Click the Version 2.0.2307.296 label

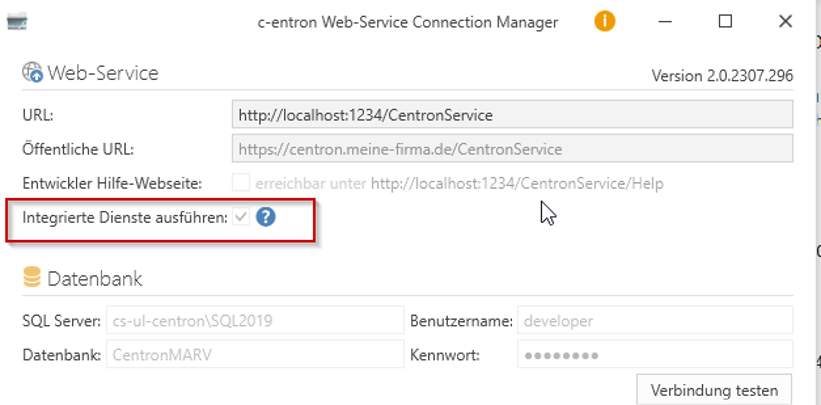[722, 76]
